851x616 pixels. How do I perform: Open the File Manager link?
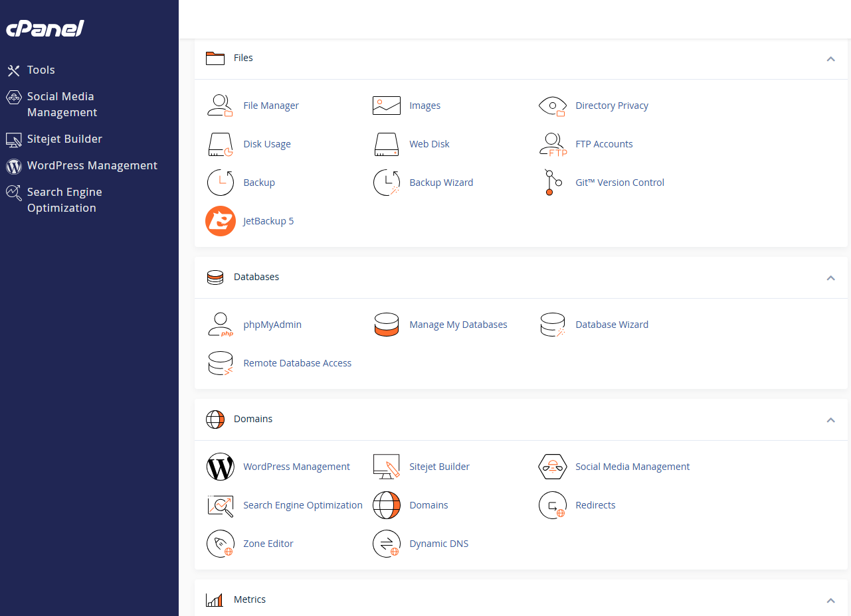[271, 106]
